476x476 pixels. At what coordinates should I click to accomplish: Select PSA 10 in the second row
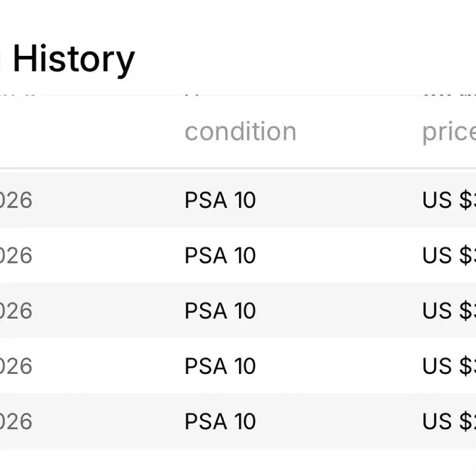tap(220, 255)
